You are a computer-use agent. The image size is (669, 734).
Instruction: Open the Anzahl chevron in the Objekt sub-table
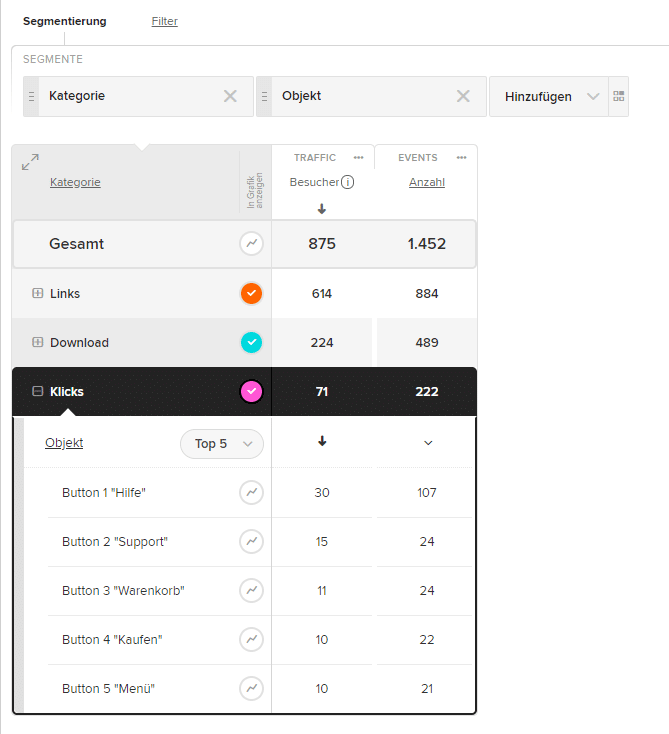click(x=428, y=443)
